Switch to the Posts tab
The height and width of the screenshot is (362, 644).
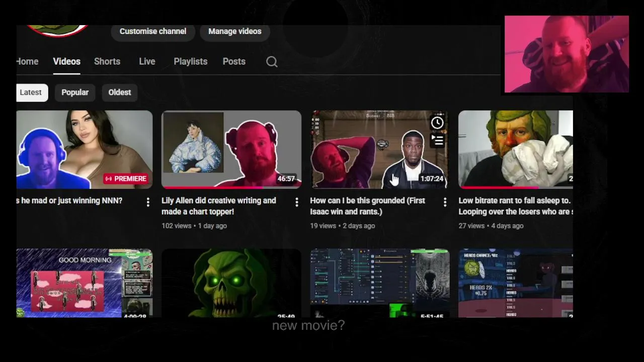(x=234, y=61)
